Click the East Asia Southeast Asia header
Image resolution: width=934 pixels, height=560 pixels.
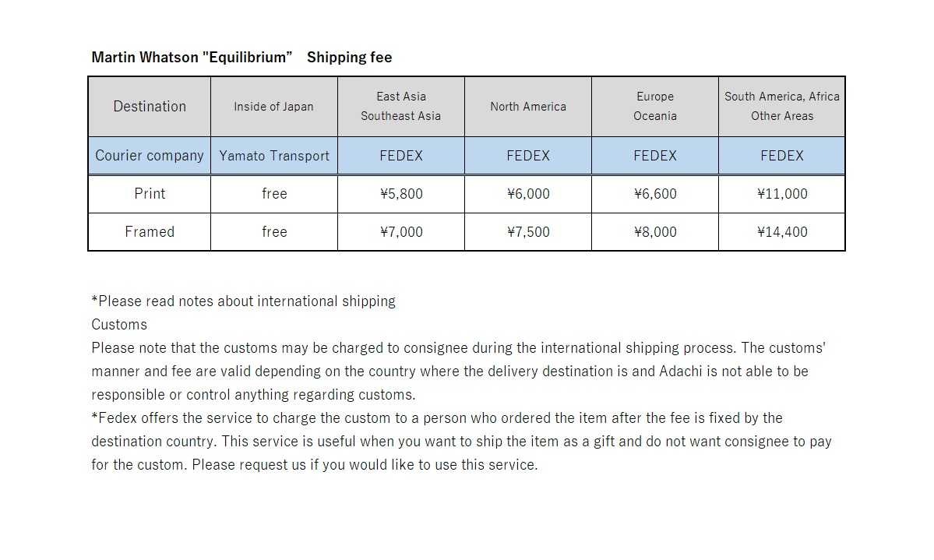pyautogui.click(x=400, y=107)
